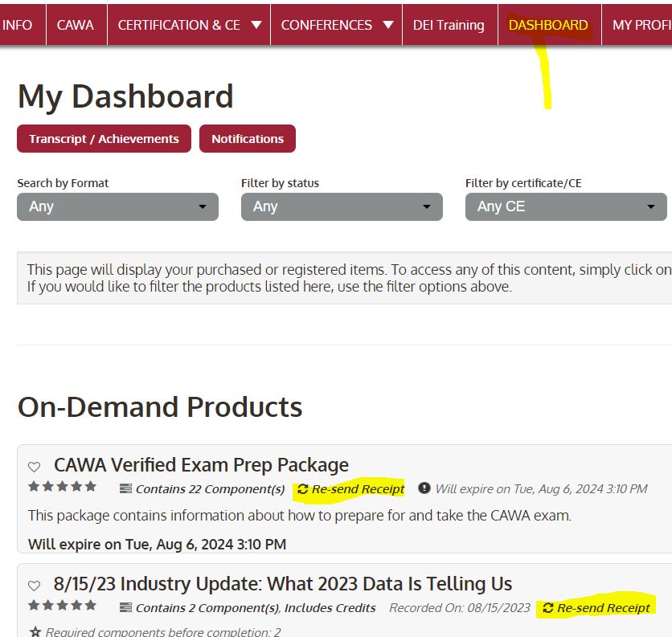Image resolution: width=672 pixels, height=637 pixels.
Task: Click italic Will expire on Tue, Aug 6 text
Action: [541, 488]
